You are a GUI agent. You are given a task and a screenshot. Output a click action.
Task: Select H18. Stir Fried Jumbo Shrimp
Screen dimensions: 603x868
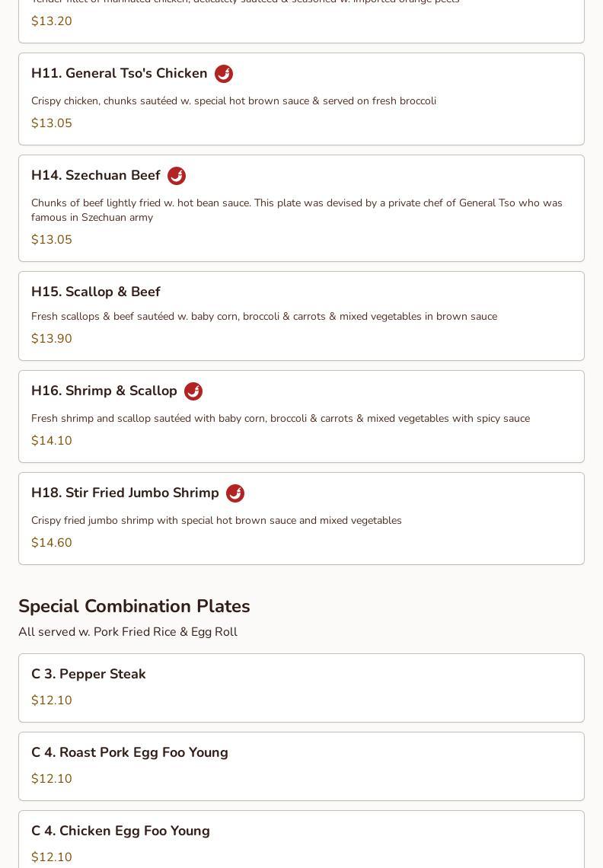301,519
